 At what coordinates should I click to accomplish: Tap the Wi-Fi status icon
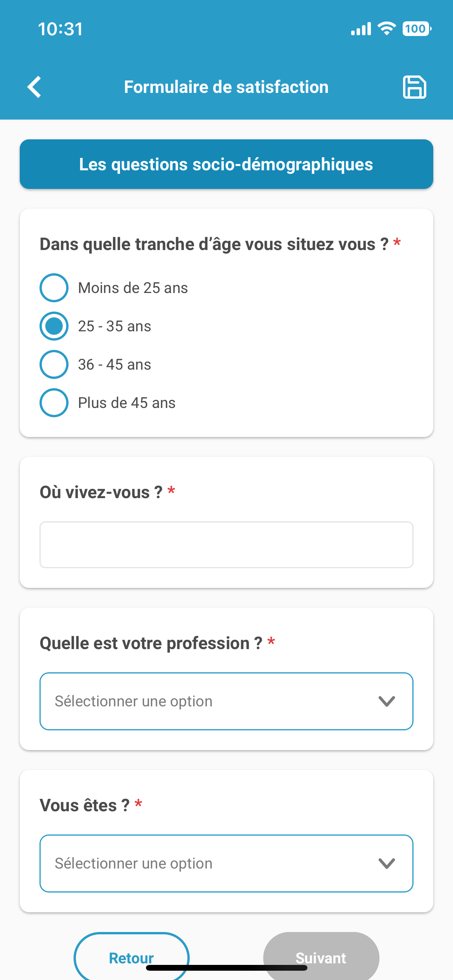point(386,29)
